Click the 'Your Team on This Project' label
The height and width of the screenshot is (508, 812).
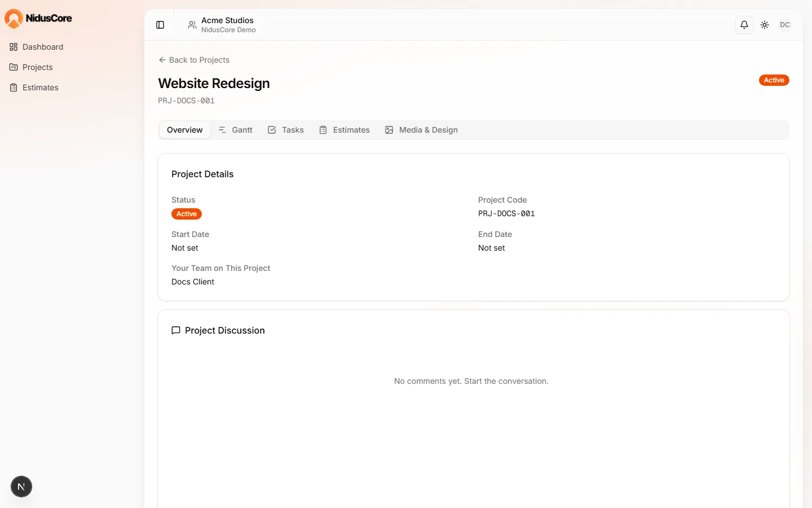click(x=221, y=268)
